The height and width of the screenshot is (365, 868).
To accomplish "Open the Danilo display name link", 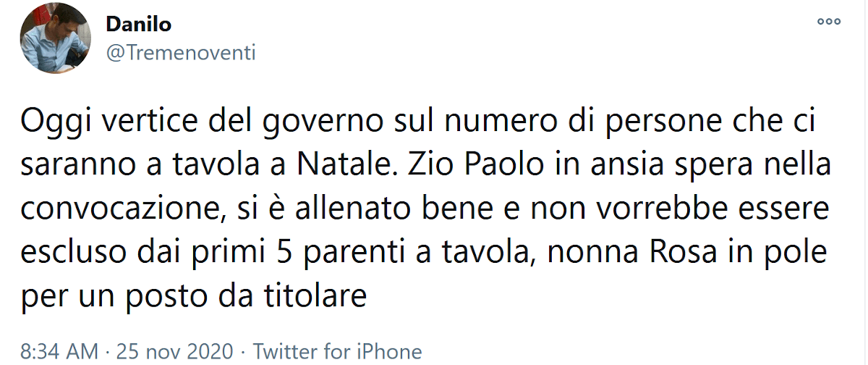I will pos(139,24).
